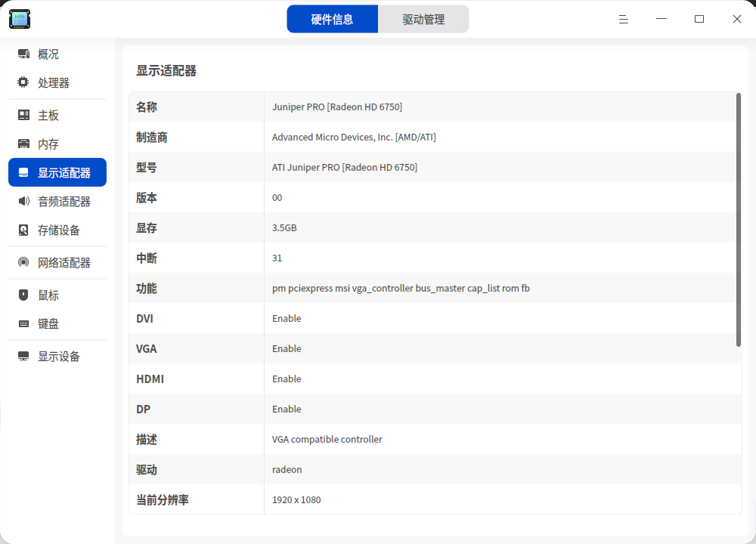756x544 pixels.
Task: Select the manufacturer value Advanced Micro Devices
Action: (x=354, y=138)
